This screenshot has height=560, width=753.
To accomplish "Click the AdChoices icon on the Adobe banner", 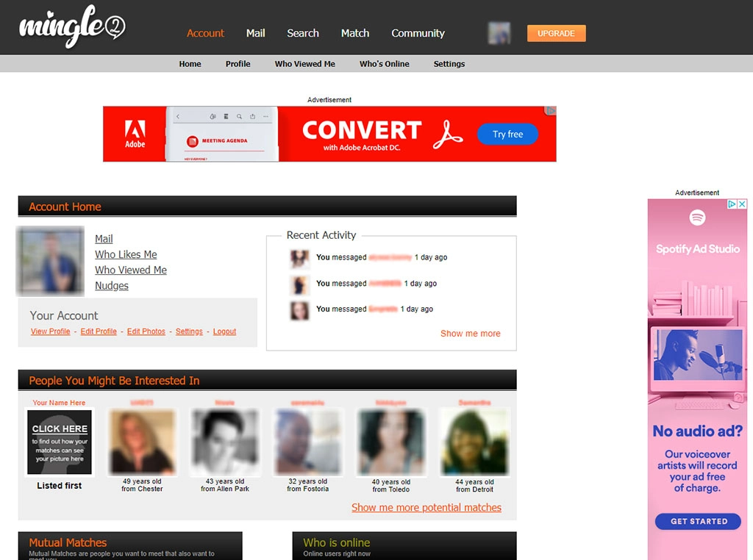I will pos(551,110).
